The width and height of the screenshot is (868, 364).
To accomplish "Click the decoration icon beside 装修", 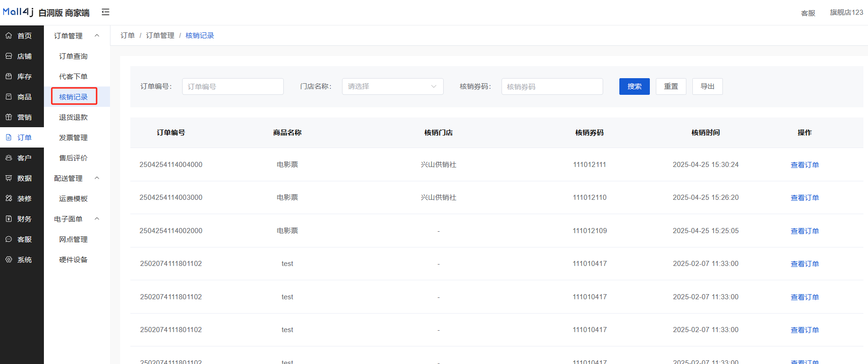I will point(9,198).
